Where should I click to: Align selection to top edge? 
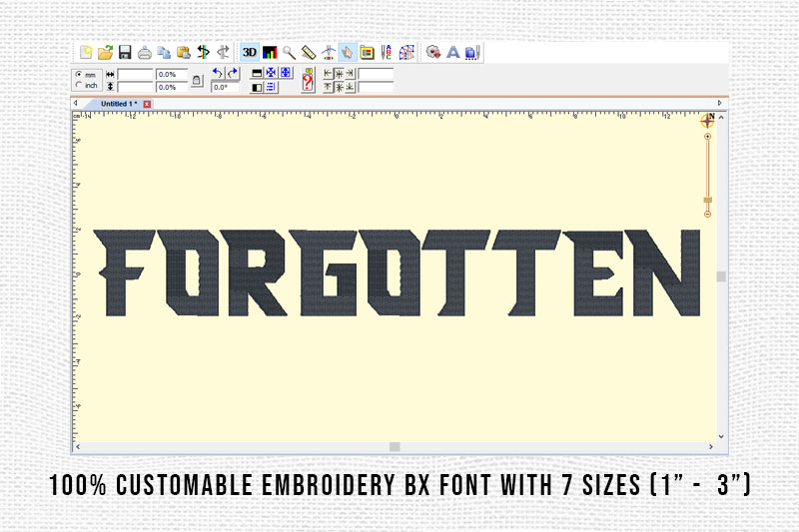click(328, 87)
